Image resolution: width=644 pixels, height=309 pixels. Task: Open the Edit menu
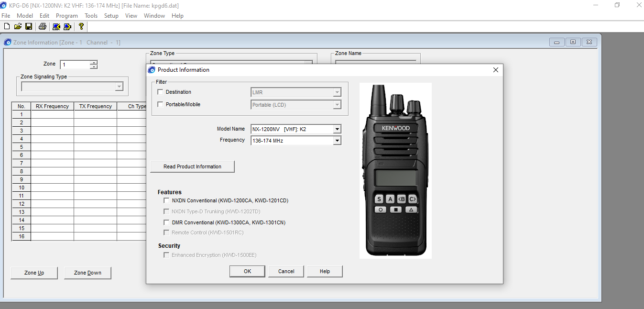click(44, 16)
